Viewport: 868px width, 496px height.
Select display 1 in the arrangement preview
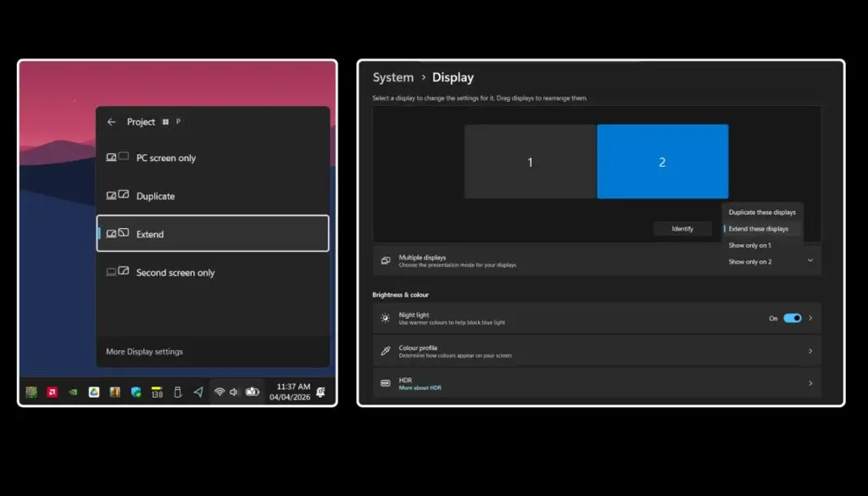(x=530, y=162)
